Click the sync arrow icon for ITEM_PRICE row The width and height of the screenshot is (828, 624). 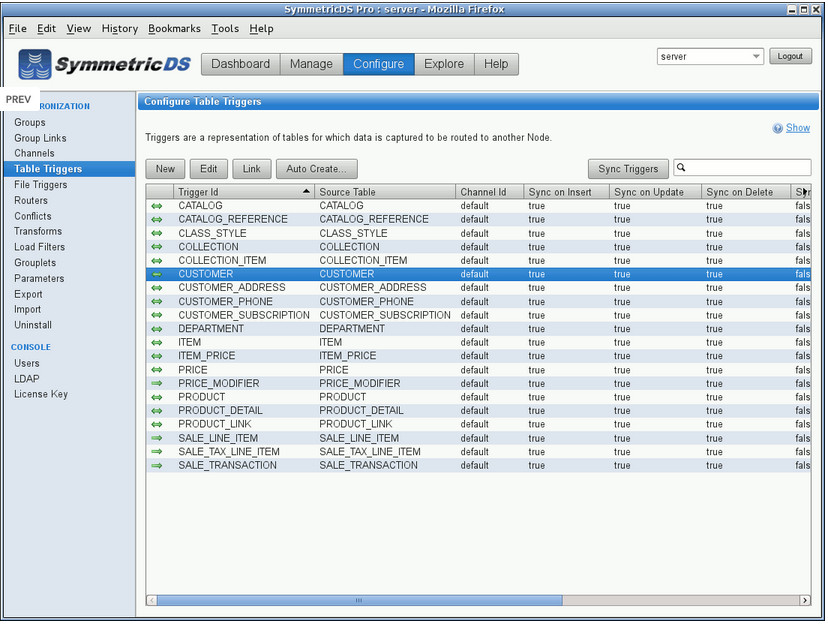coord(157,356)
